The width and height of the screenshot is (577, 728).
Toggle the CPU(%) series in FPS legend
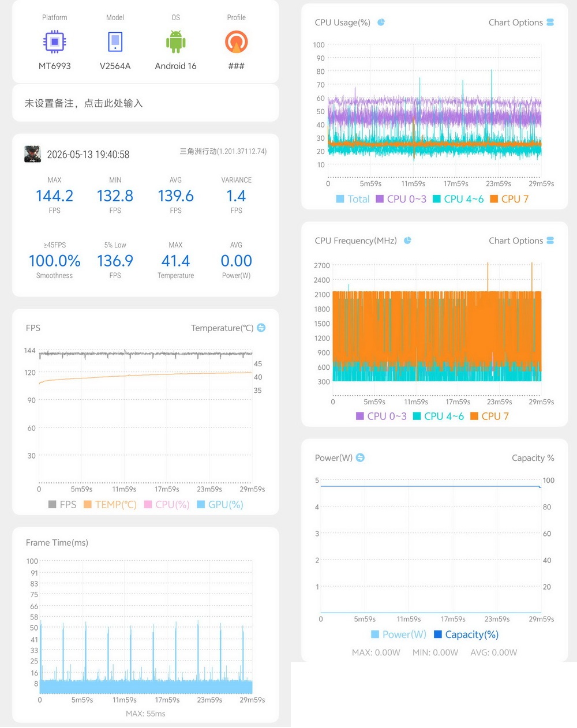[167, 504]
